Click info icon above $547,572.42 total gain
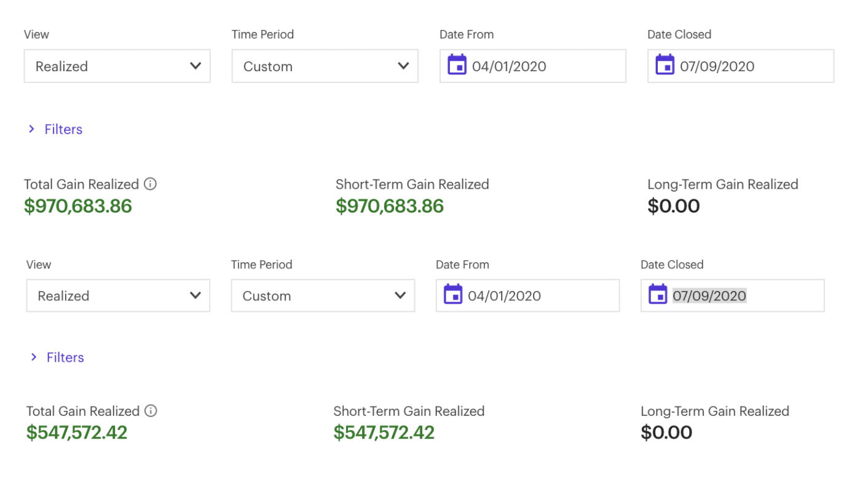 [x=151, y=411]
